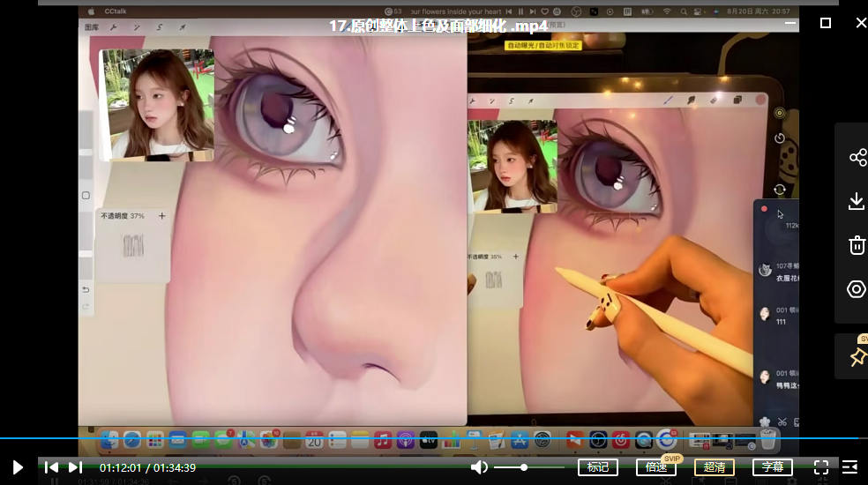The height and width of the screenshot is (485, 868).
Task: Click the reference photo thumbnail in video
Action: point(157,104)
